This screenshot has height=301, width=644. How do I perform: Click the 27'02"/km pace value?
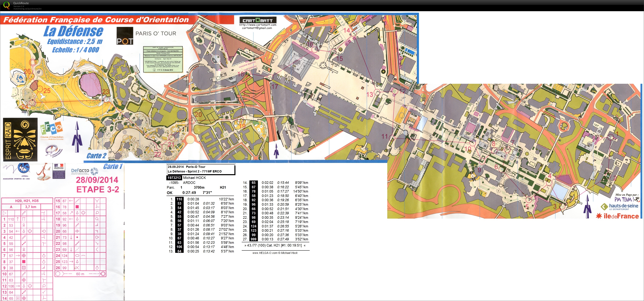click(x=227, y=229)
